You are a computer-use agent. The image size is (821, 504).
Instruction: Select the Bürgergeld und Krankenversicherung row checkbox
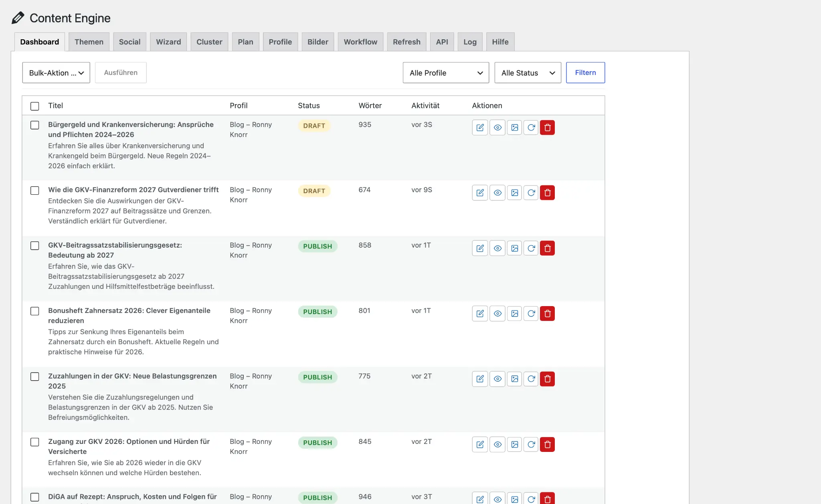pyautogui.click(x=35, y=125)
